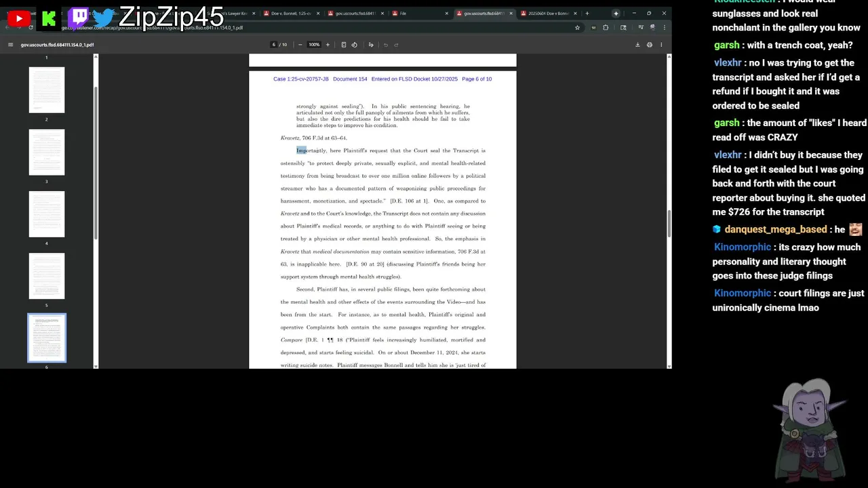
Task: Click the Kick logo overlay
Action: pos(49,19)
